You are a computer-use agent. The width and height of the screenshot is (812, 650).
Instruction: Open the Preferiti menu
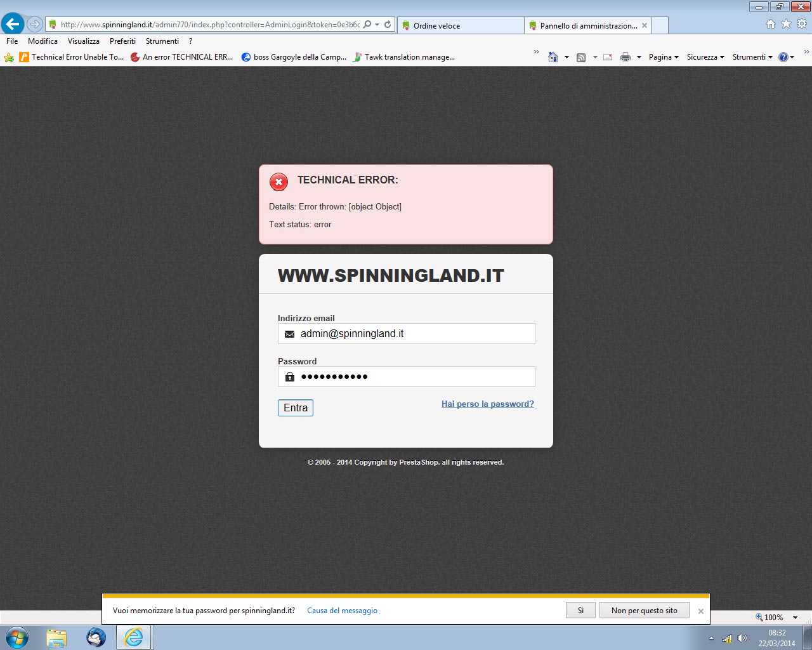pyautogui.click(x=122, y=41)
